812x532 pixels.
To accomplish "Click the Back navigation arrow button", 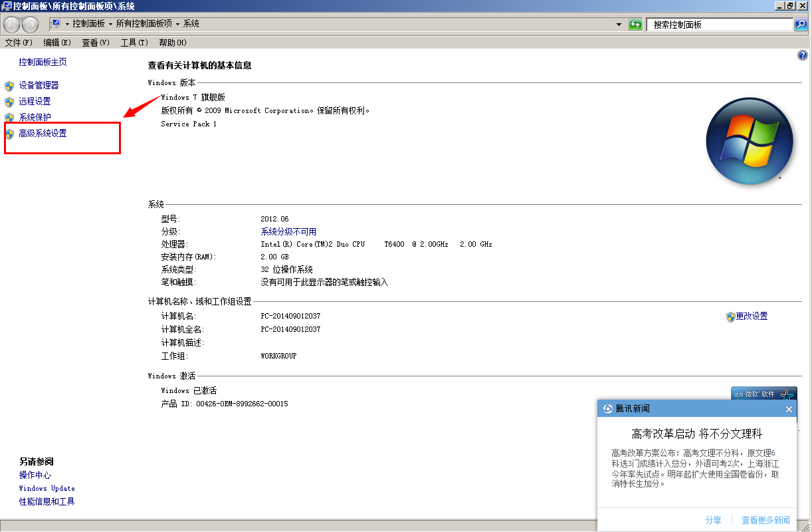I will 12,25.
